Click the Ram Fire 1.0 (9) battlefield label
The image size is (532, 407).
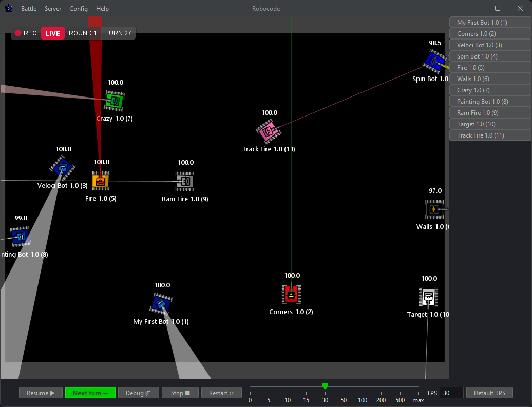pos(185,199)
